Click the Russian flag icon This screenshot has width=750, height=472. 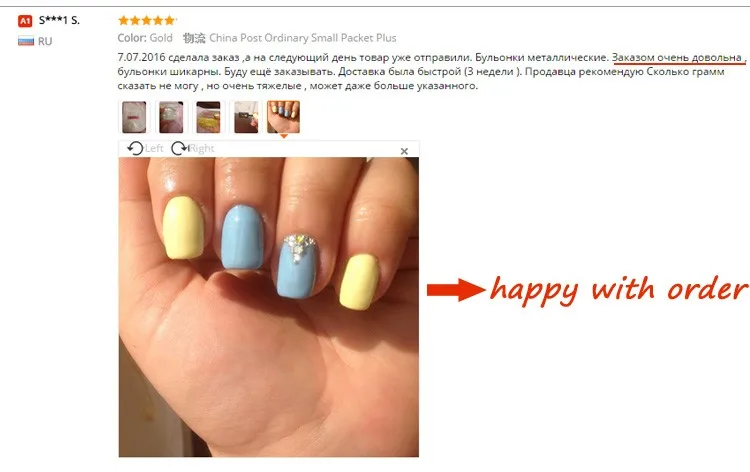[x=26, y=41]
